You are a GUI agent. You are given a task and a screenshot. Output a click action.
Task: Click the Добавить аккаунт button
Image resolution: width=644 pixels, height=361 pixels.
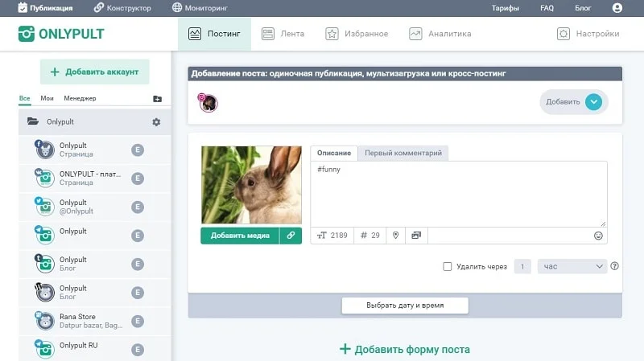coord(94,72)
